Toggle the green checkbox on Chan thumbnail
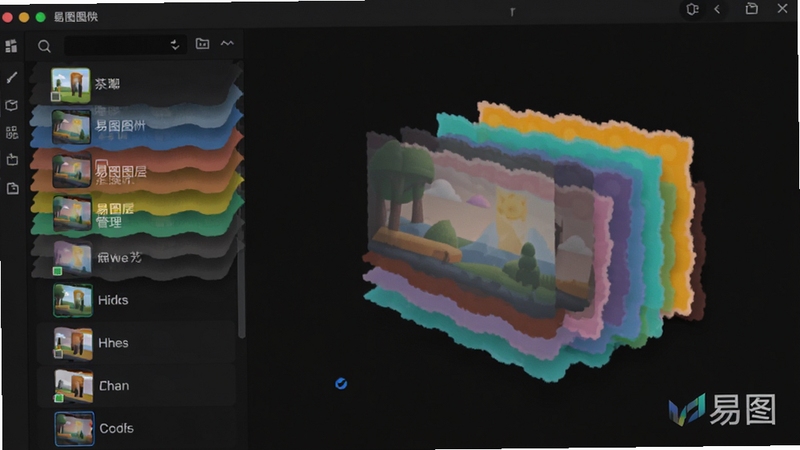The width and height of the screenshot is (800, 450). click(59, 397)
